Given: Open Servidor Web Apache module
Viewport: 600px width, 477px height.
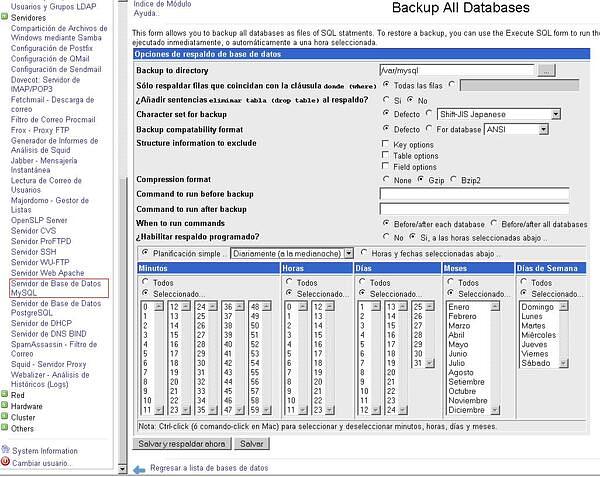Looking at the screenshot, I should click(x=47, y=272).
